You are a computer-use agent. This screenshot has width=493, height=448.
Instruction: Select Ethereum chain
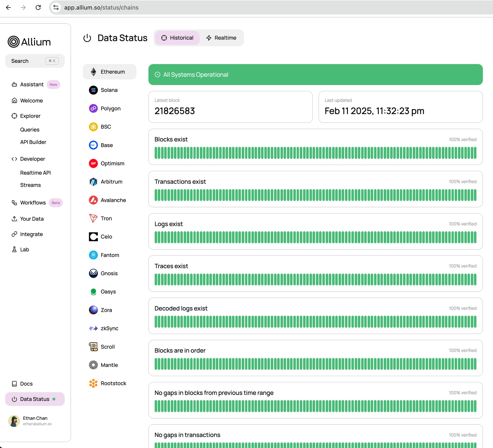(109, 72)
